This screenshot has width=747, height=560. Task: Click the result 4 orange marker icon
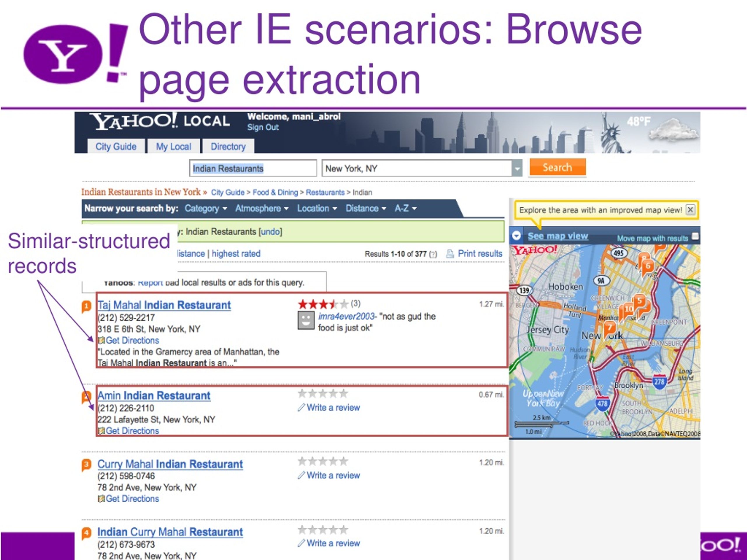[86, 533]
